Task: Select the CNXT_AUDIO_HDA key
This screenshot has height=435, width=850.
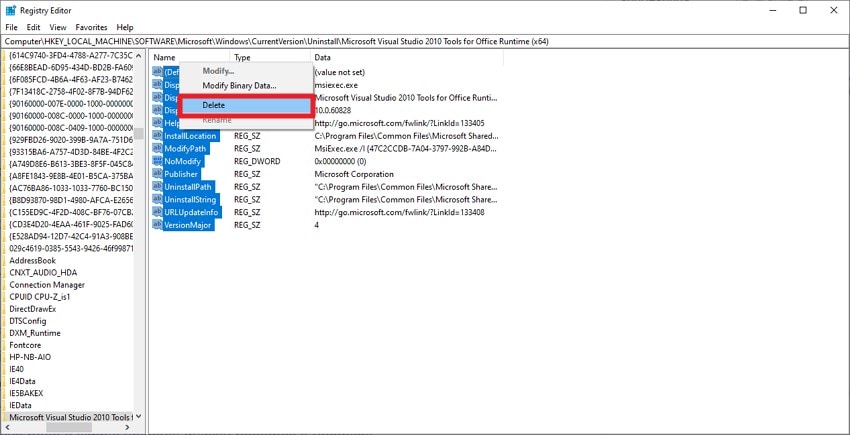Action: [x=43, y=272]
